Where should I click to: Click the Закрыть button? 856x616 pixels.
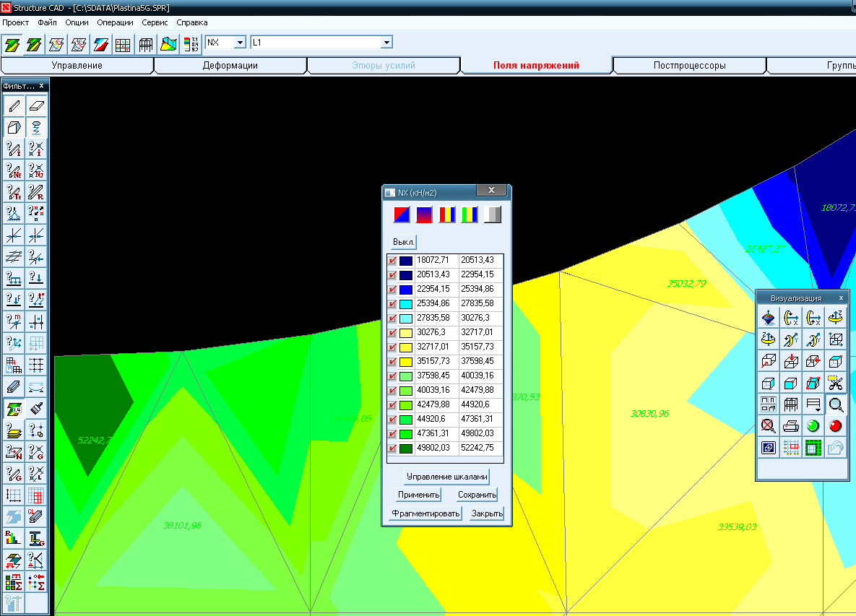click(x=487, y=513)
